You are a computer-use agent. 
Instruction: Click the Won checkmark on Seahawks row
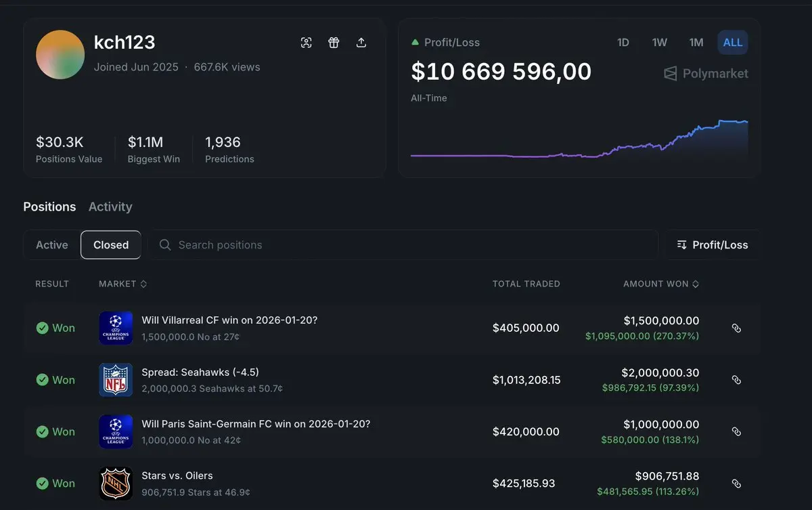pyautogui.click(x=42, y=380)
